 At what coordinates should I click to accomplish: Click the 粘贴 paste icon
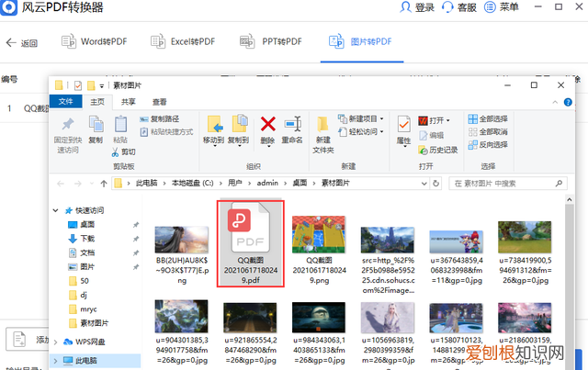(120, 124)
